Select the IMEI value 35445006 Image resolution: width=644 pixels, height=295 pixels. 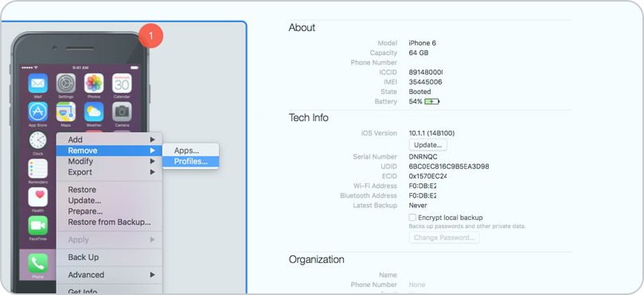tap(425, 82)
